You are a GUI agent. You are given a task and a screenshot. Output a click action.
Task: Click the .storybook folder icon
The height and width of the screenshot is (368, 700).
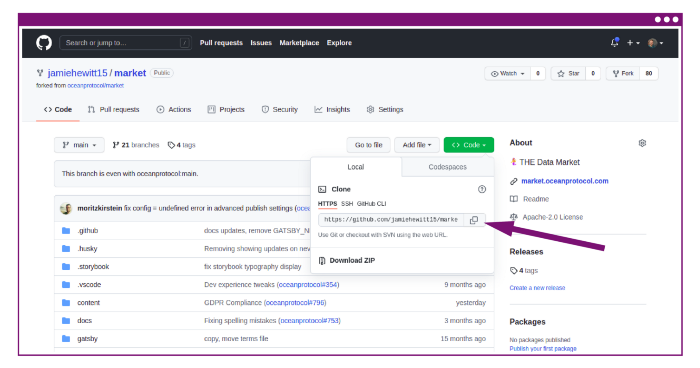click(x=66, y=267)
